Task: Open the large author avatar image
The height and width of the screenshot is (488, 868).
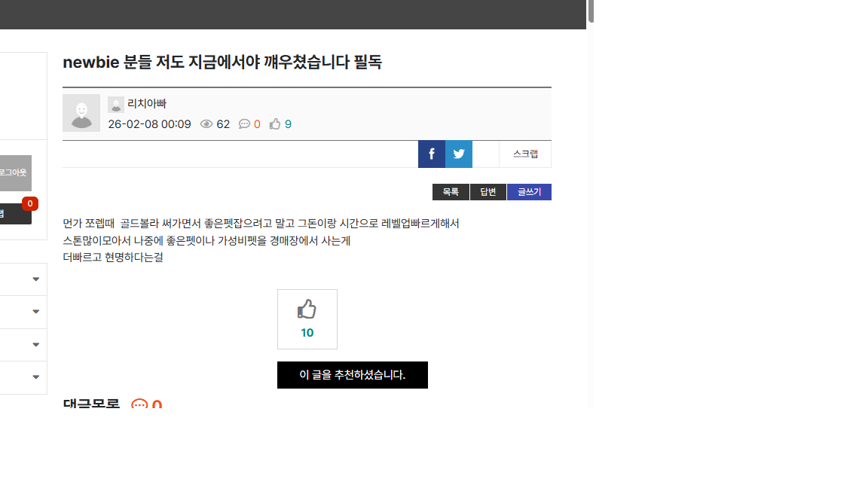Action: tap(81, 113)
